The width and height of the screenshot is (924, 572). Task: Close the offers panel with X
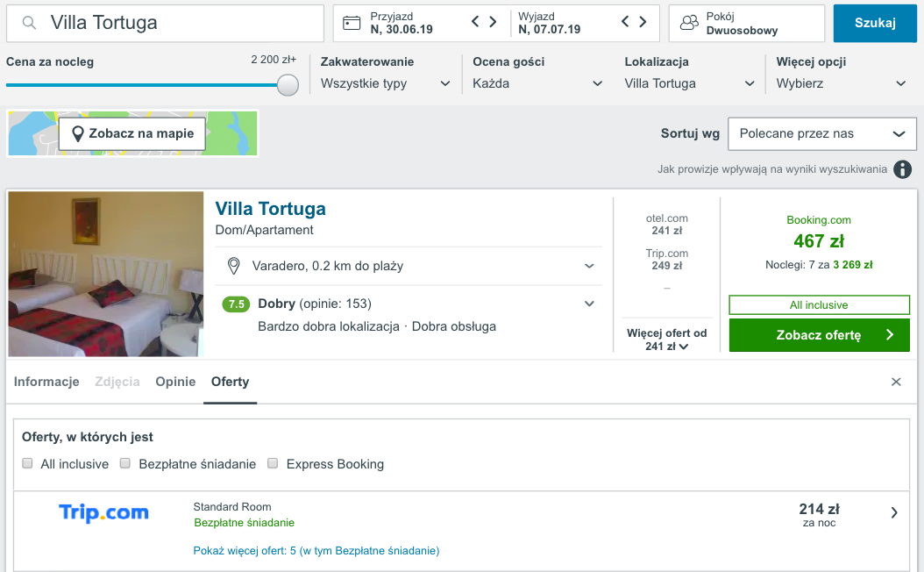click(x=896, y=383)
